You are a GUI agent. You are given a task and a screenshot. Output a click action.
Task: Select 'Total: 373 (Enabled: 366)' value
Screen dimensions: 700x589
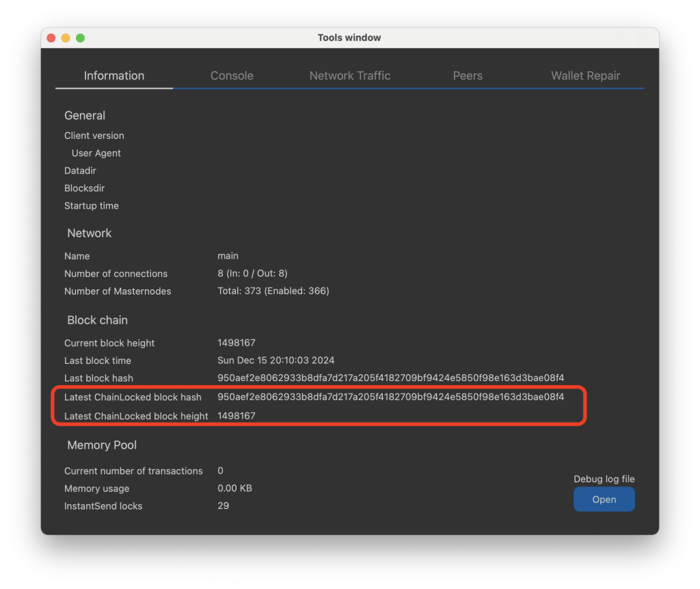tap(273, 291)
